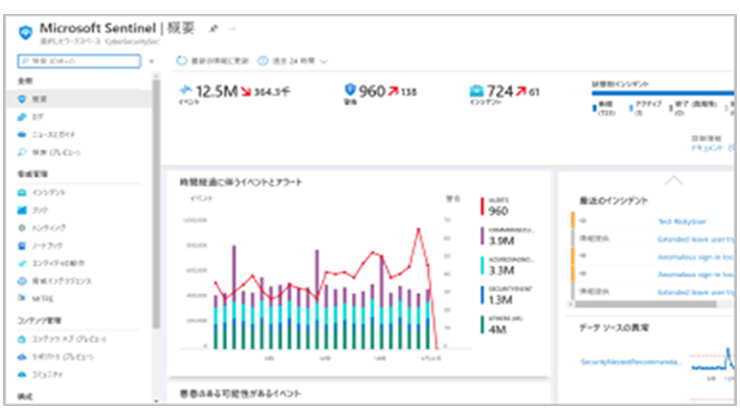This screenshot has width=740, height=417.
Task: Click the blue incident status progress bar
Action: point(663,93)
